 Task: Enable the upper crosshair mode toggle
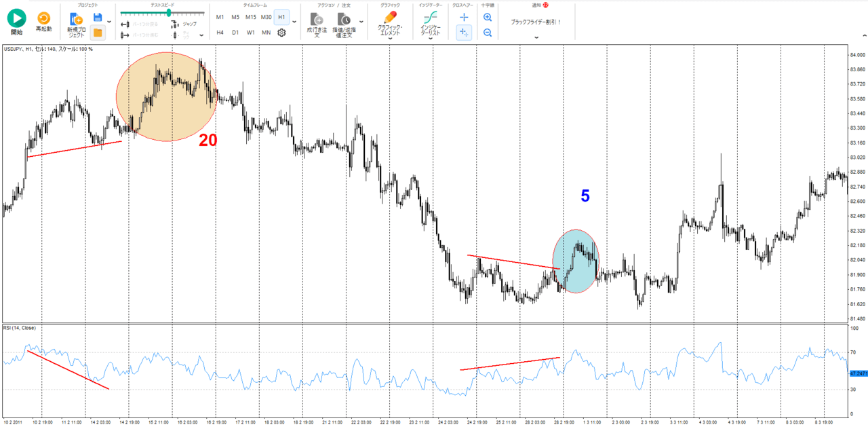coord(464,17)
